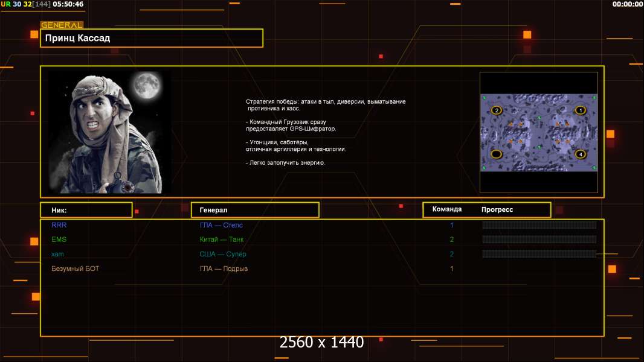The height and width of the screenshot is (362, 644).
Task: Click the ГЛА — Стелс general entry
Action: [x=221, y=225]
